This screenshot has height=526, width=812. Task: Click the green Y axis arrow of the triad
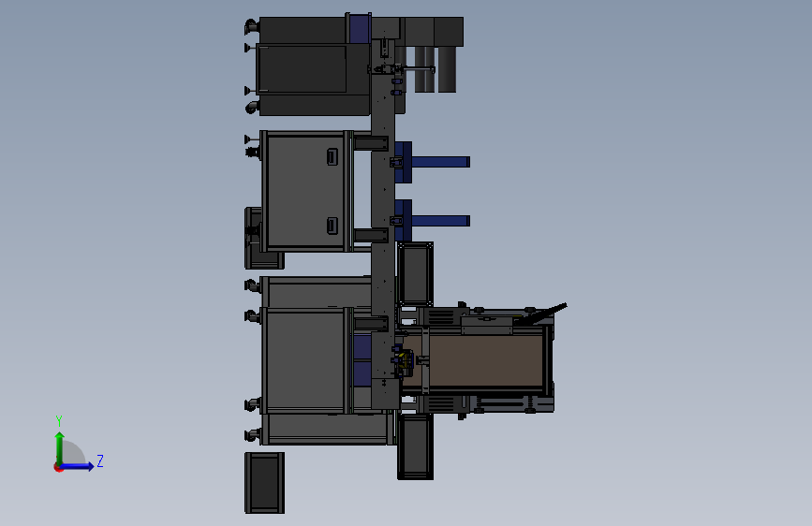pyautogui.click(x=60, y=447)
